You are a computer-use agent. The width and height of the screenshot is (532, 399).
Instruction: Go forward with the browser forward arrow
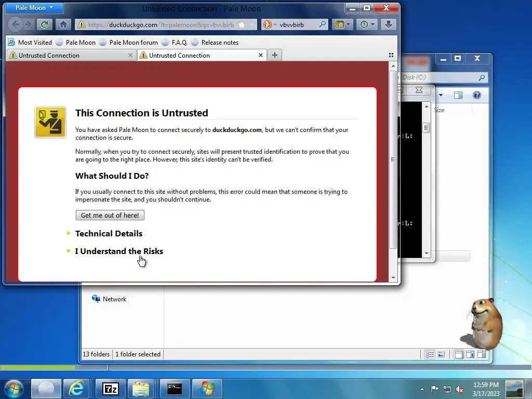[28, 24]
